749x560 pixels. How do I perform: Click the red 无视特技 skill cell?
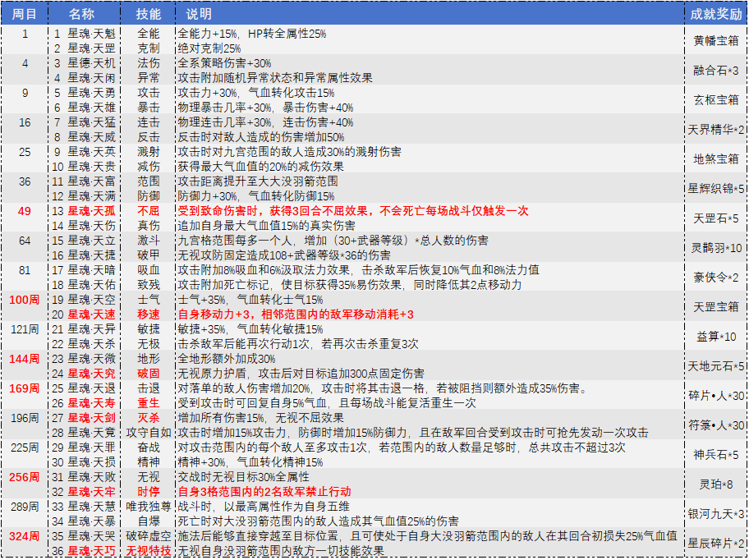[149, 550]
